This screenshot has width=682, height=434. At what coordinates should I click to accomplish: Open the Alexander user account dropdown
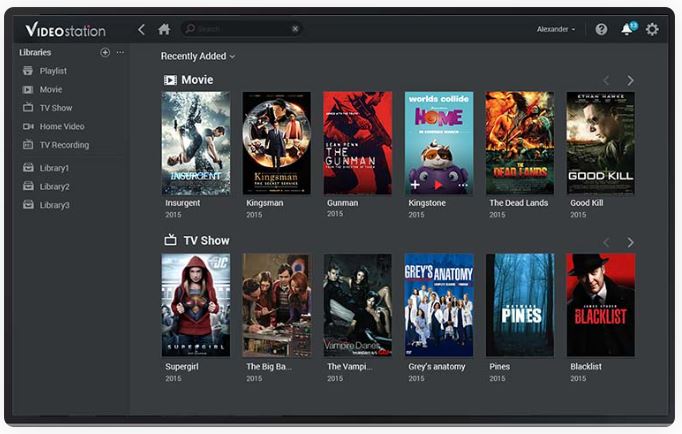[556, 29]
